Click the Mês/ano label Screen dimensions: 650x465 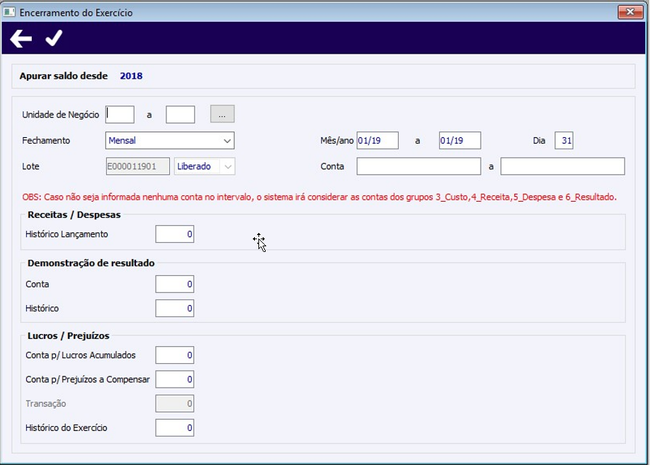point(337,140)
